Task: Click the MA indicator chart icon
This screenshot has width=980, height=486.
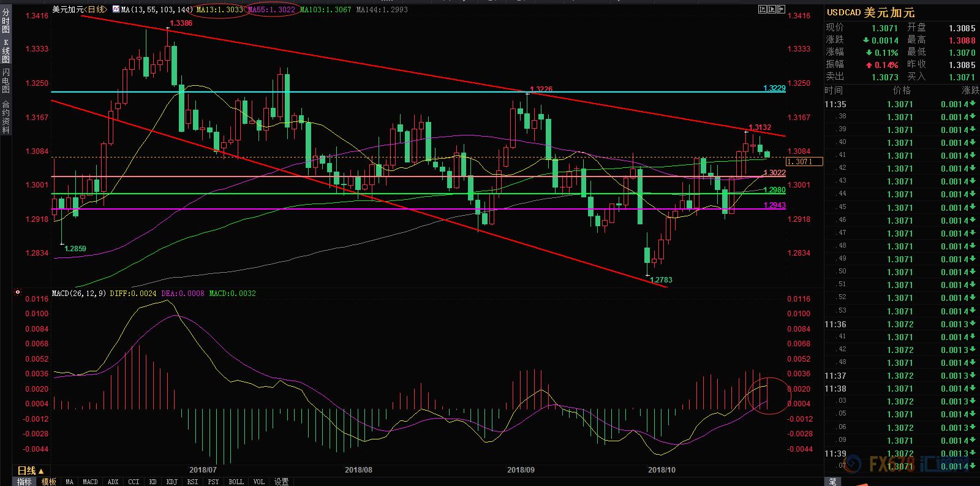Action: (116, 10)
